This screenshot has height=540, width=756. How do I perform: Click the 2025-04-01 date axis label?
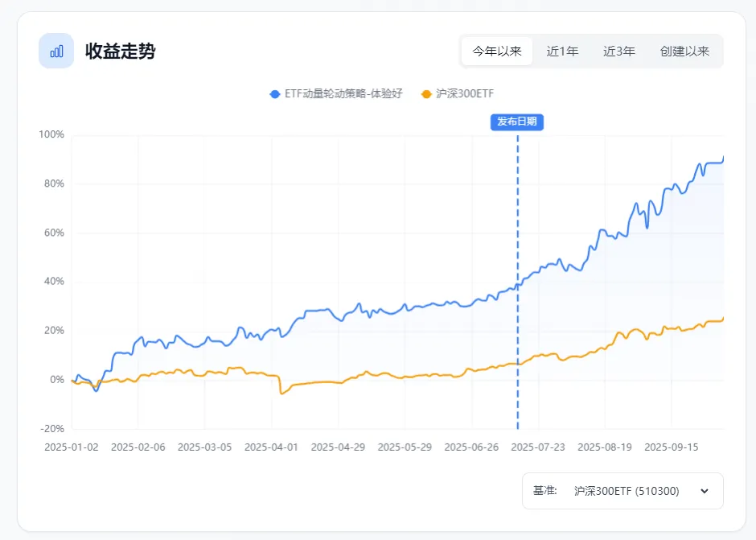[271, 447]
